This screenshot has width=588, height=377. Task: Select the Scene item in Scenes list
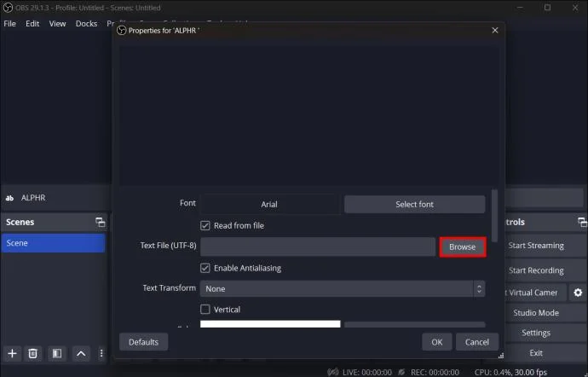[x=53, y=243]
